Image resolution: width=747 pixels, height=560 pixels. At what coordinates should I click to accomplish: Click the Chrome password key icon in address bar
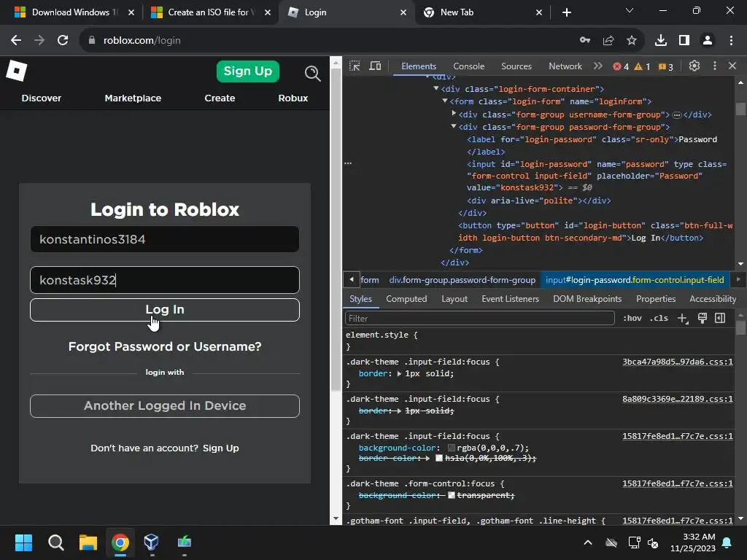pyautogui.click(x=585, y=41)
